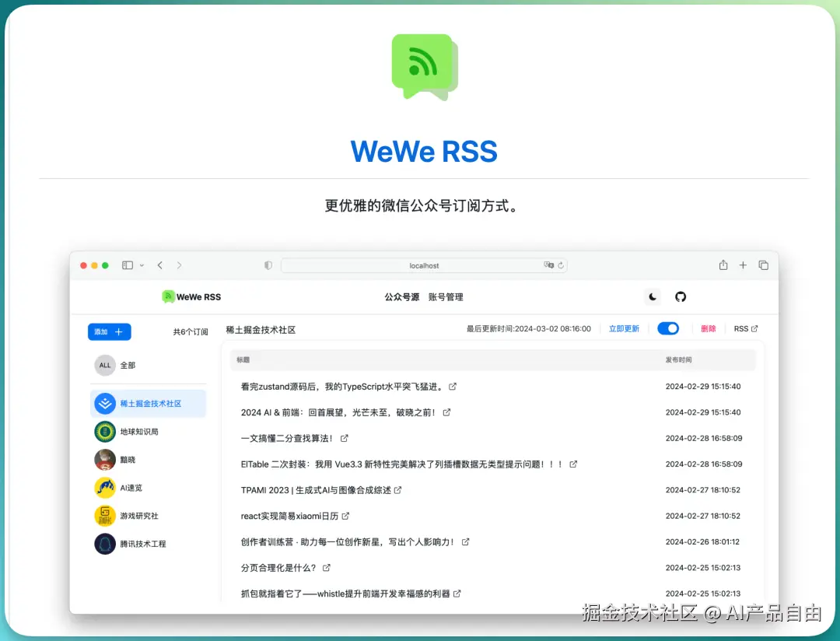Click the article title 一文搞懂二分查找算法
The width and height of the screenshot is (840, 641).
click(x=287, y=439)
